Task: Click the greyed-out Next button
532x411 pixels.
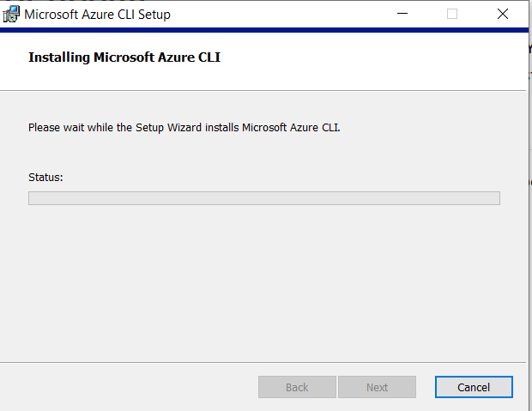Action: [x=377, y=387]
